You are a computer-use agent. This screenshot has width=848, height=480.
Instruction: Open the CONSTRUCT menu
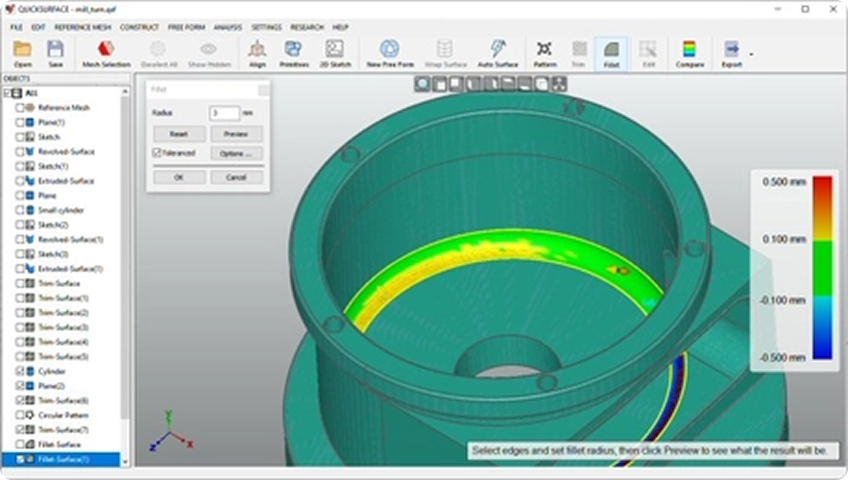[139, 27]
